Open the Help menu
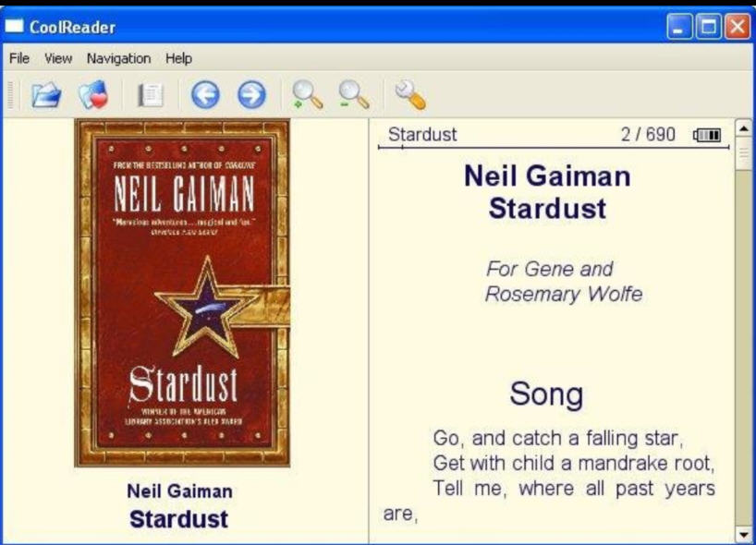The image size is (756, 545). click(179, 58)
